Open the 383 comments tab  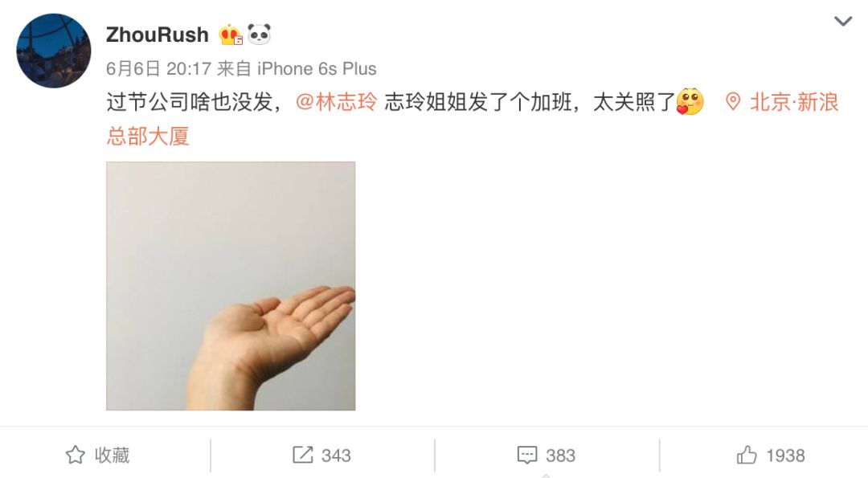tap(547, 456)
